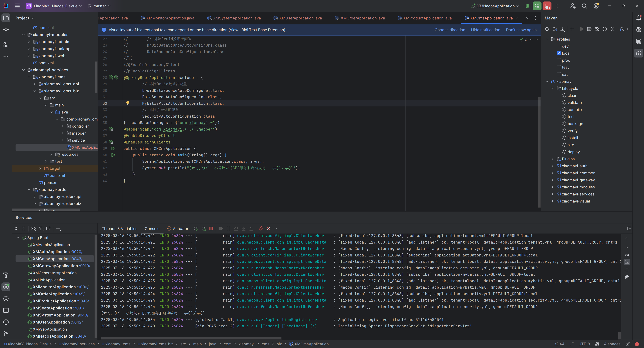Add service with plus in Services
644x348 pixels.
[58, 228]
